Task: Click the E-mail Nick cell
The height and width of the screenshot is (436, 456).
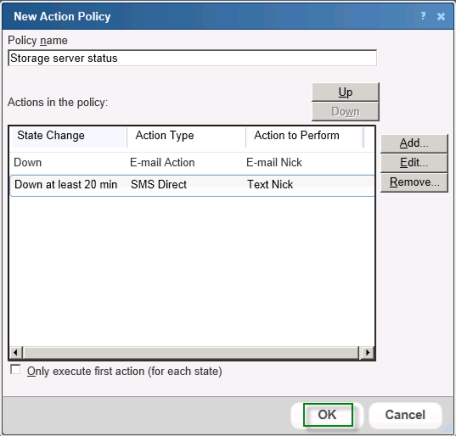Action: pos(274,163)
